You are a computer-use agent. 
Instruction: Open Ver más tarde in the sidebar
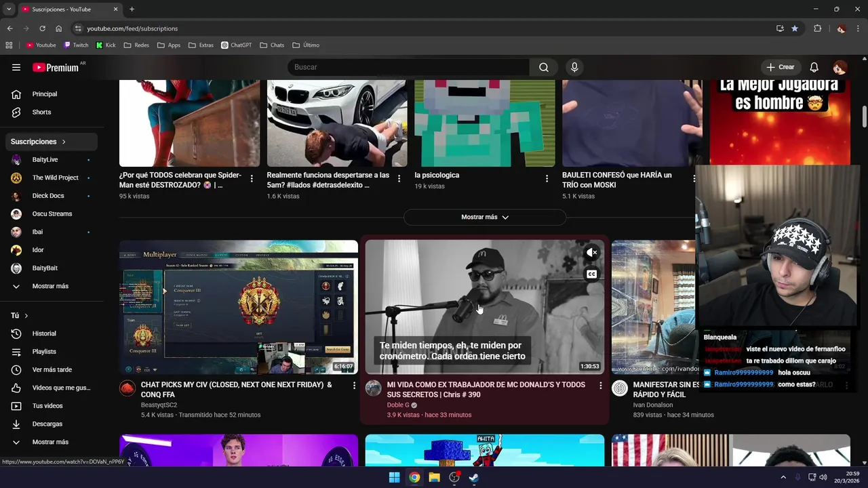[x=53, y=369]
